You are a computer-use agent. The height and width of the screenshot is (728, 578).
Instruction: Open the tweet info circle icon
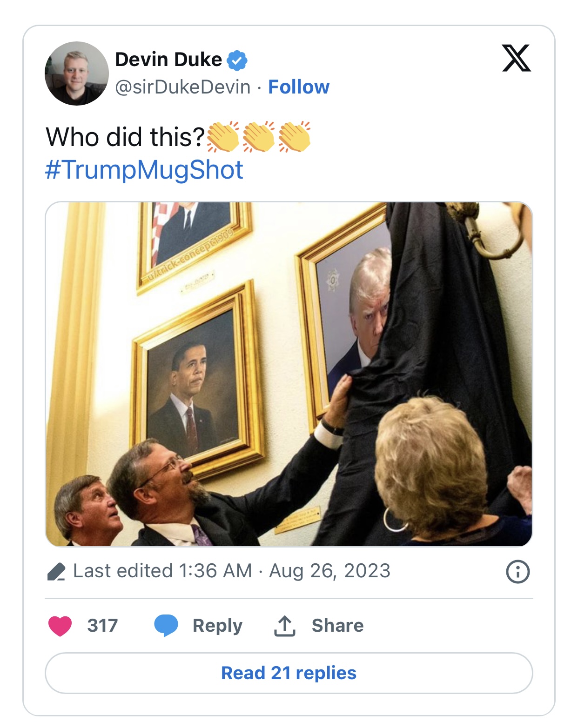point(518,571)
